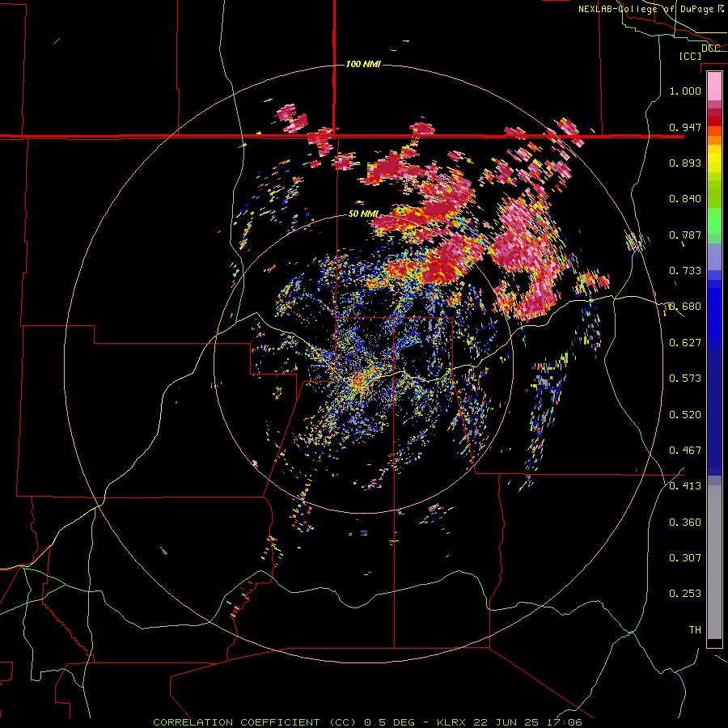Click the 0.360 legend value

(685, 523)
